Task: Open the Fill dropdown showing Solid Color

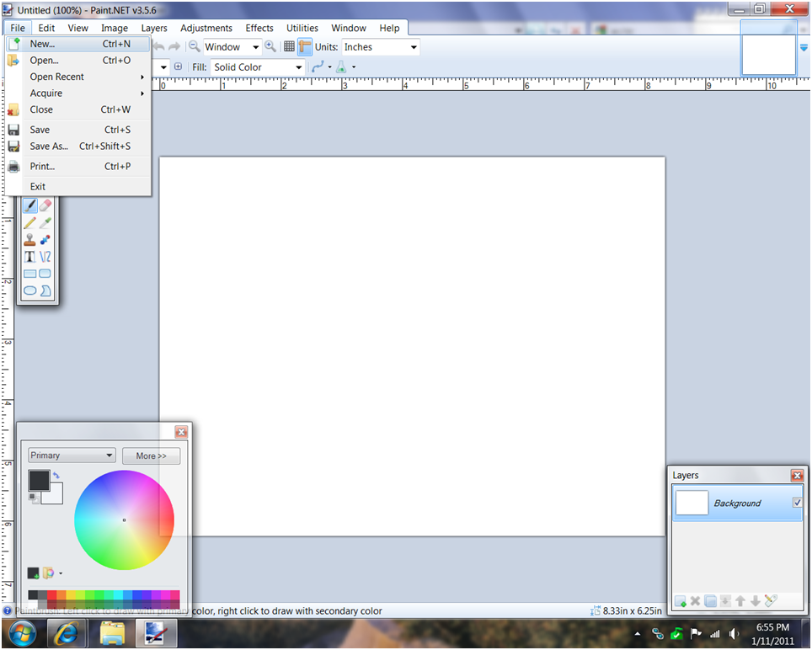Action: pos(257,67)
